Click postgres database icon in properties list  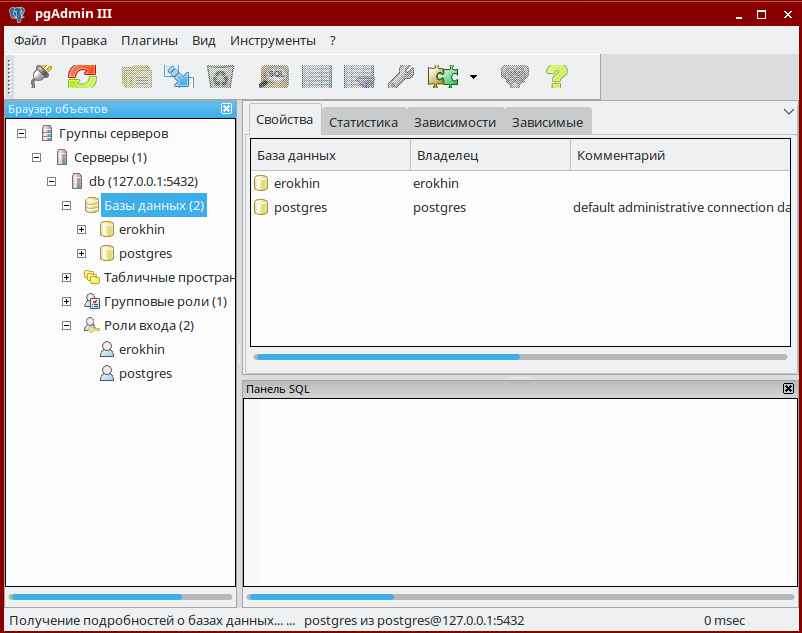point(261,208)
